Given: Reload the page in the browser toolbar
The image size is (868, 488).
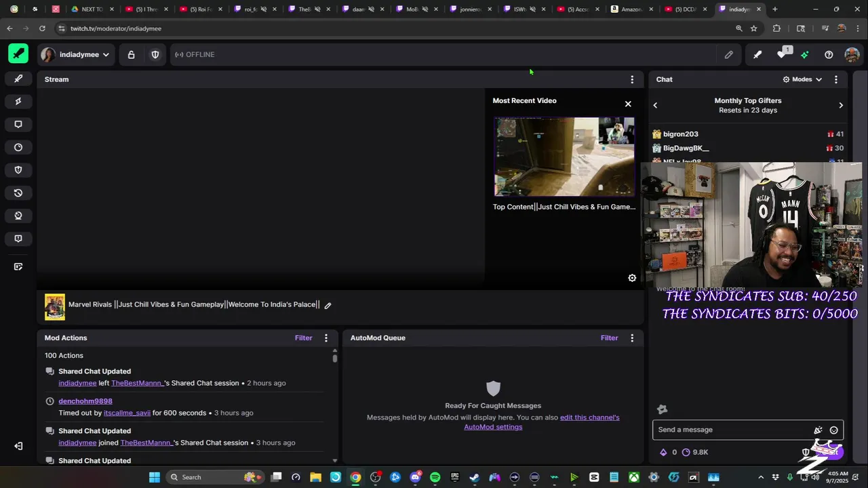Looking at the screenshot, I should pyautogui.click(x=42, y=28).
